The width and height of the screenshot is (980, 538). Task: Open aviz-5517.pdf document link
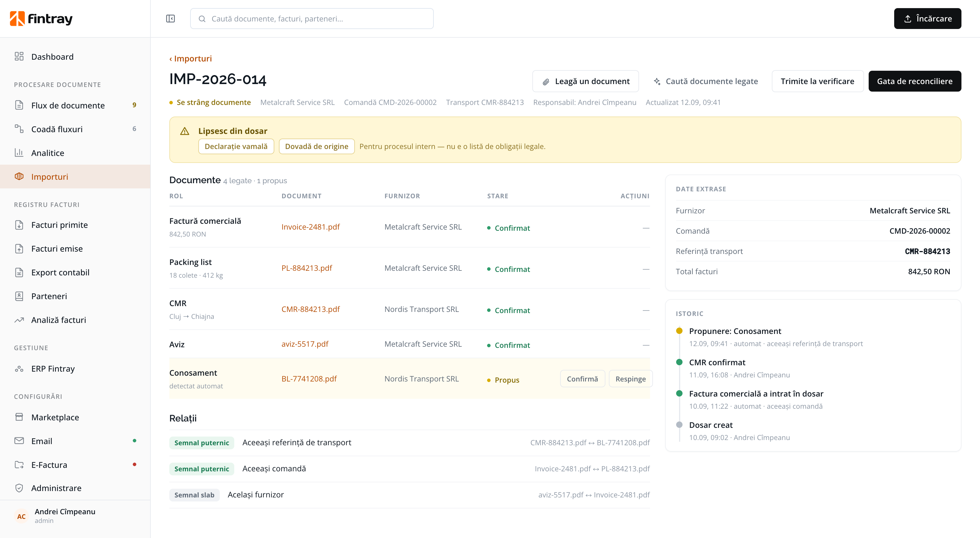point(305,344)
